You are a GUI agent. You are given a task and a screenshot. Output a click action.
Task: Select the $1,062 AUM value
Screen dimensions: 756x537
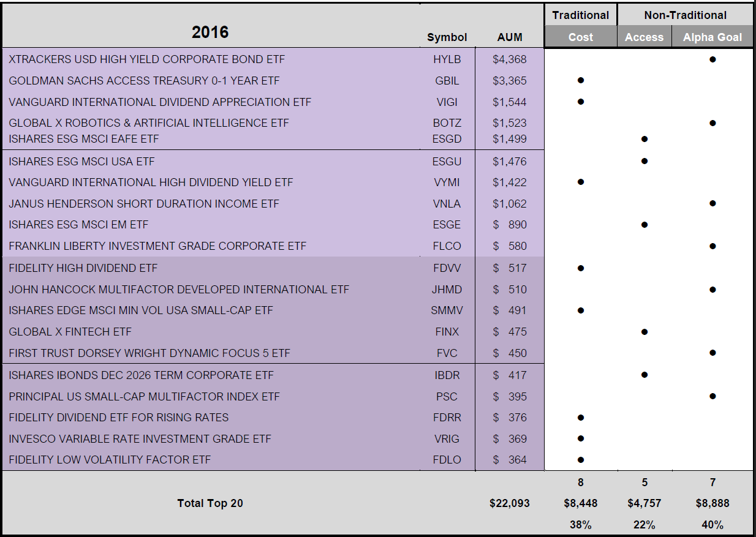coord(510,204)
